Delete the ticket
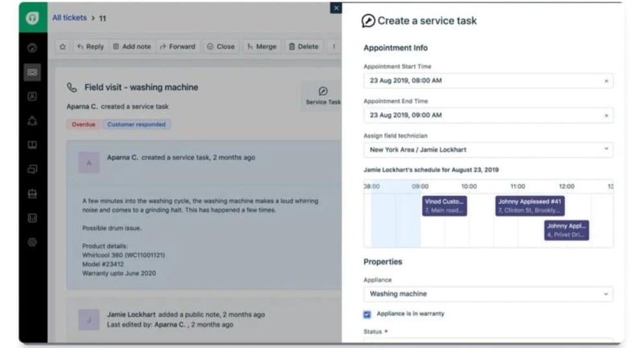Screen dimensions: 644x348 (x=304, y=47)
